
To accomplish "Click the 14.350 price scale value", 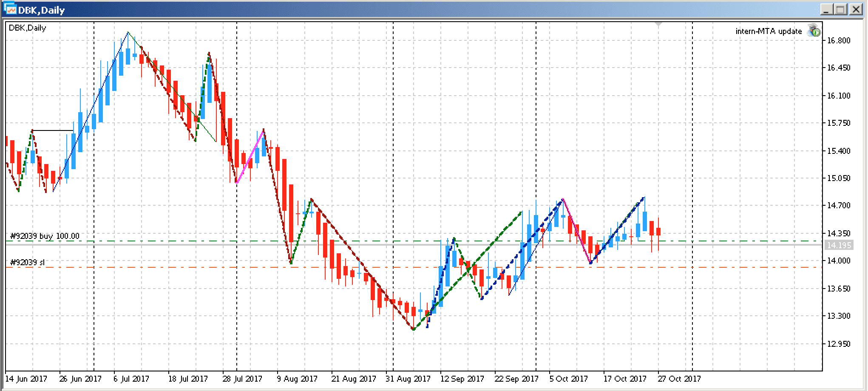I will [839, 234].
